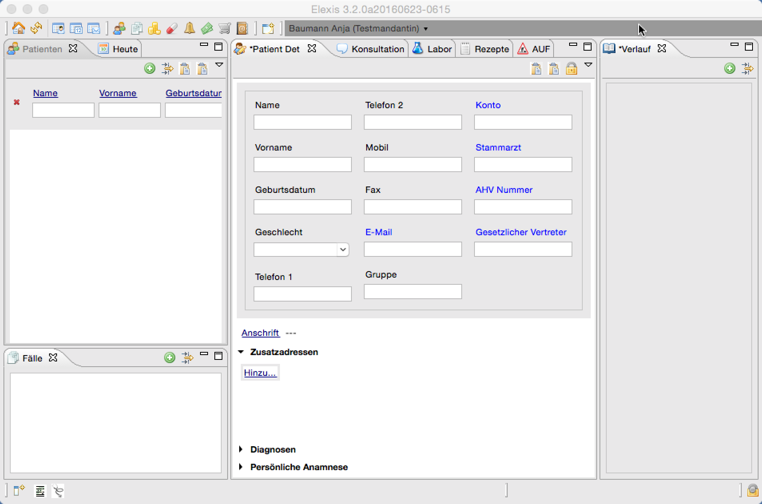Viewport: 762px width, 504px height.
Task: Open the Patienten view menu triangle
Action: click(x=219, y=65)
